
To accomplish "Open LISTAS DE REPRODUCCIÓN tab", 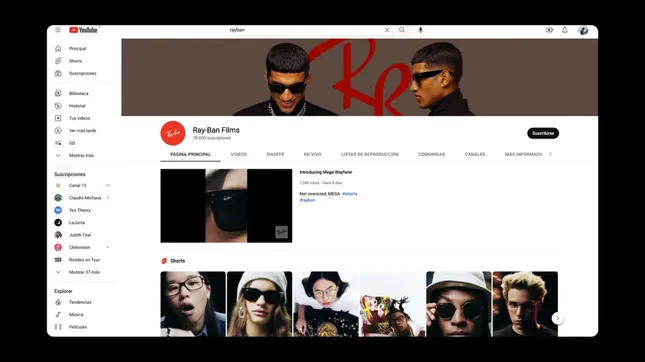I will 370,154.
